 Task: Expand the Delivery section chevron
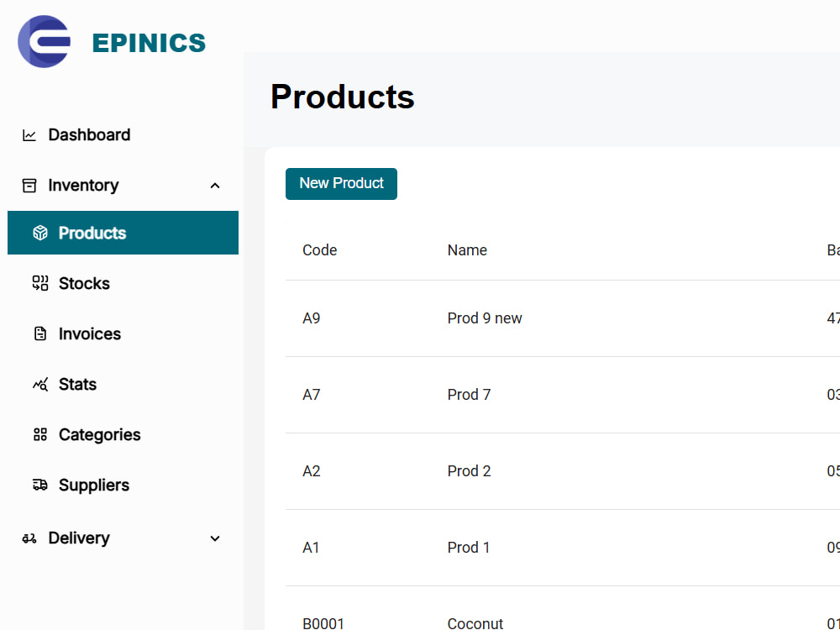tap(215, 538)
